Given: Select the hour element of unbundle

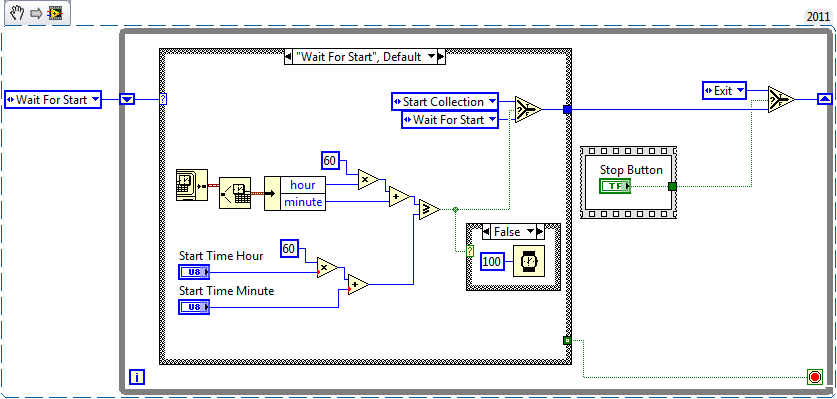Looking at the screenshot, I should (303, 184).
